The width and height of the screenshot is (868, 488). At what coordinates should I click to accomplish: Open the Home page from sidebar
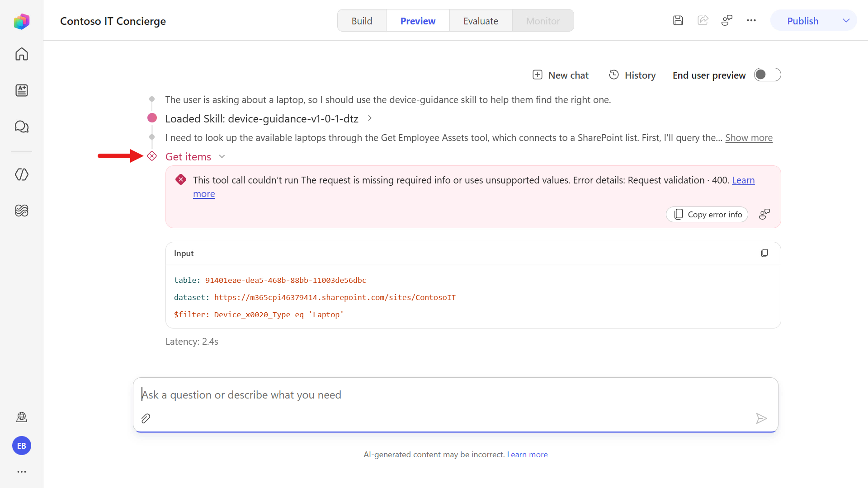(21, 54)
